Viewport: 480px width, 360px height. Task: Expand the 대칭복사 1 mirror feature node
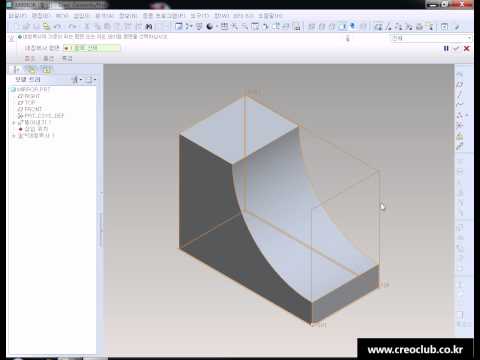pyautogui.click(x=14, y=136)
